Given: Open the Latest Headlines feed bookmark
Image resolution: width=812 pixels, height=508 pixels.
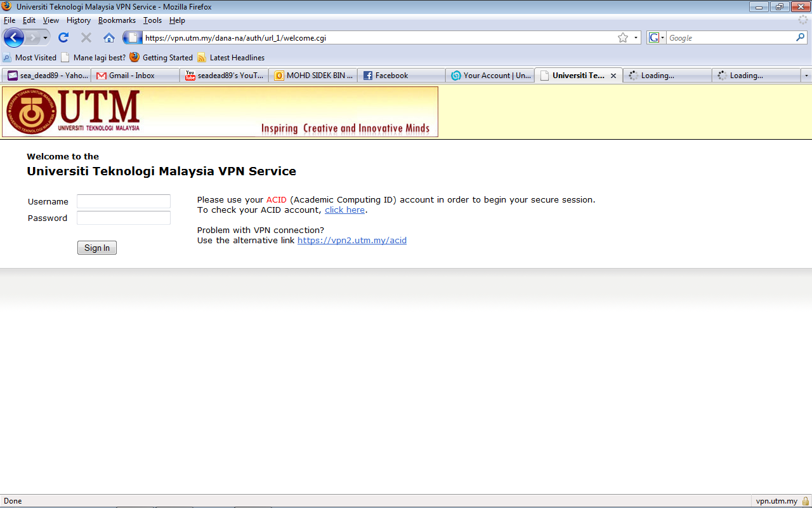Looking at the screenshot, I should [231, 57].
